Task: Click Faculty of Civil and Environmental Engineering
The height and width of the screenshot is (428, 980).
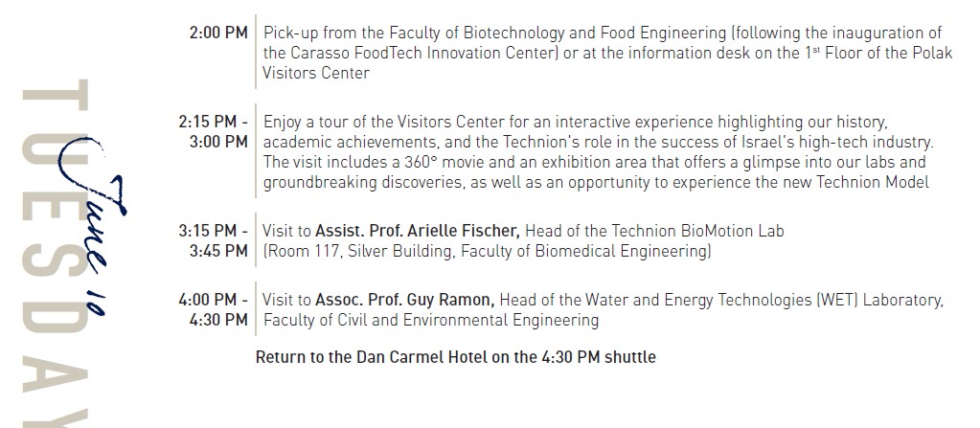Action: [431, 320]
